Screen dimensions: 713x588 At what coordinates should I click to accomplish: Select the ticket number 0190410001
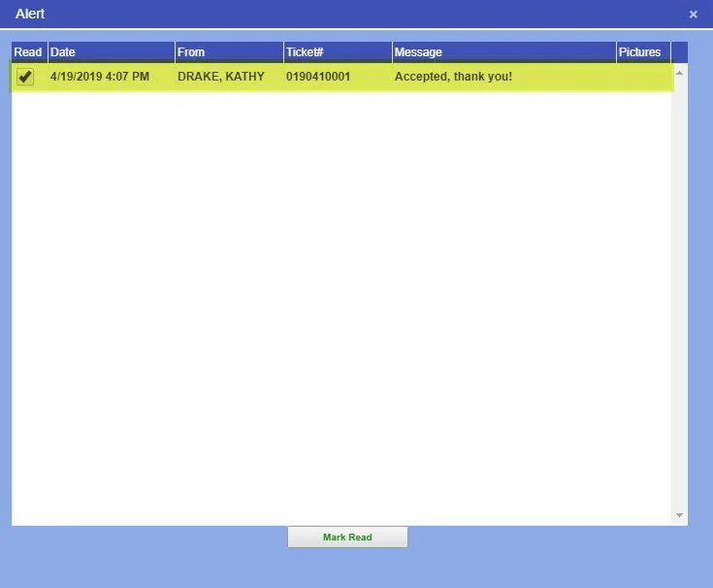[318, 77]
